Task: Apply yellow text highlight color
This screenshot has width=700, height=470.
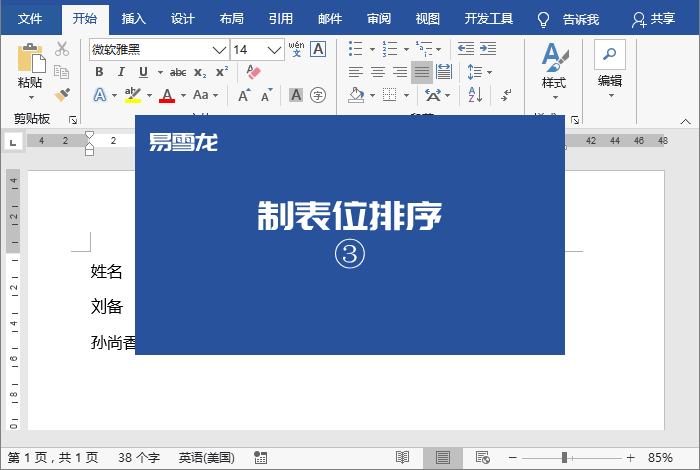Action: 133,95
